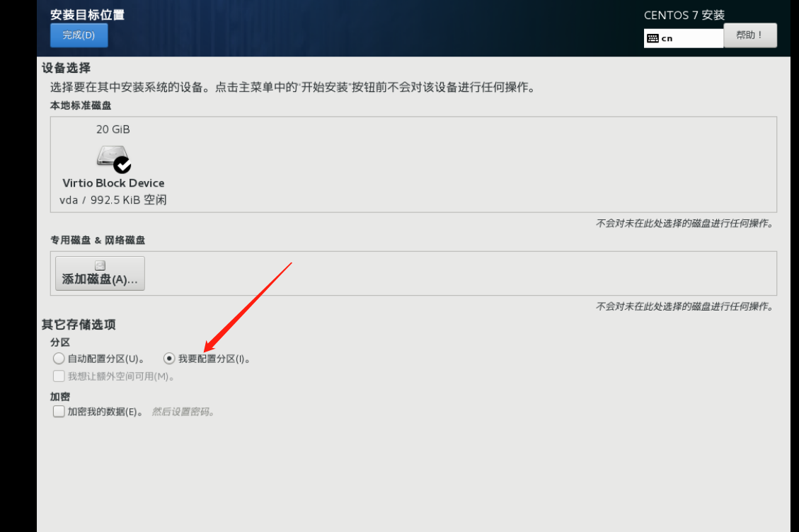This screenshot has height=532, width=799.
Task: Enable 加密我的数据(E) encryption checkbox
Action: click(x=59, y=412)
